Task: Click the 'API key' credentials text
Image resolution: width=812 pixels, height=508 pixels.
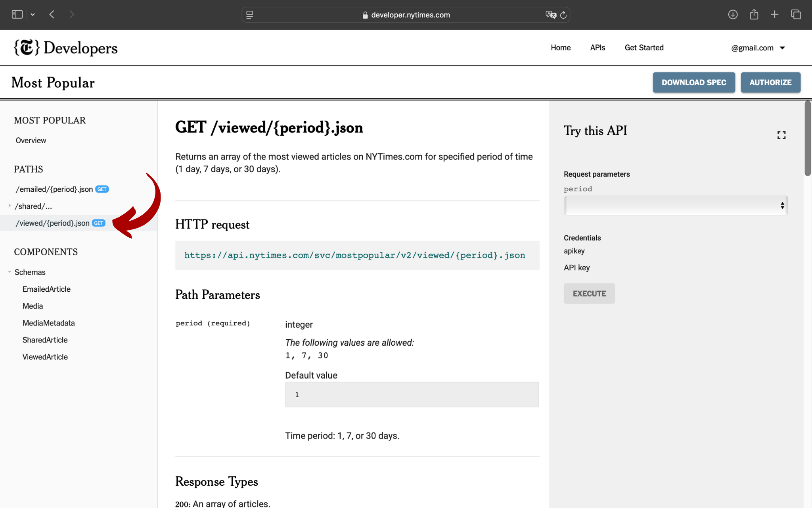Action: pos(577,267)
